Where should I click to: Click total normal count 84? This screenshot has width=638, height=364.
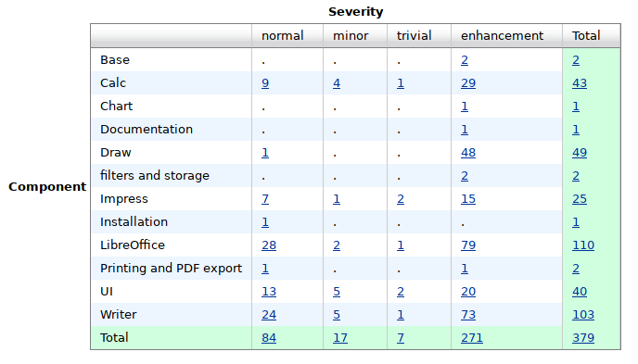pyautogui.click(x=269, y=338)
